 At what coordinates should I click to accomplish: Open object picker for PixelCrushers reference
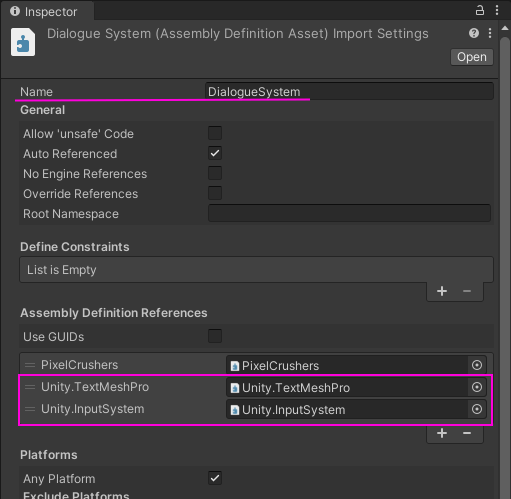[477, 365]
